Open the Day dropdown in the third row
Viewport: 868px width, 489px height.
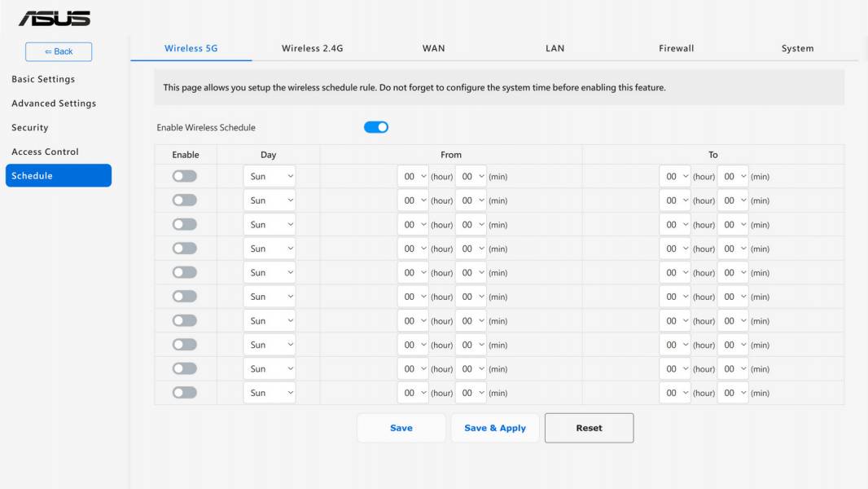click(269, 224)
